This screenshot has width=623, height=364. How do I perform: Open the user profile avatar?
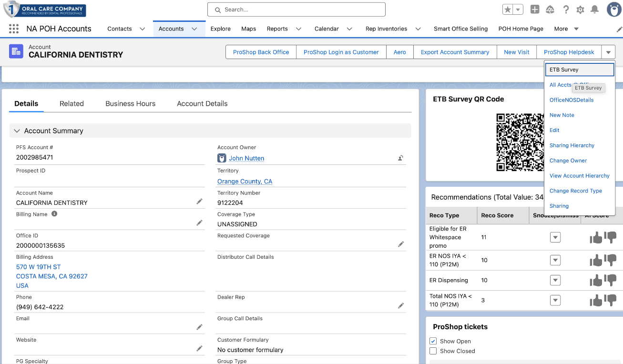(613, 10)
